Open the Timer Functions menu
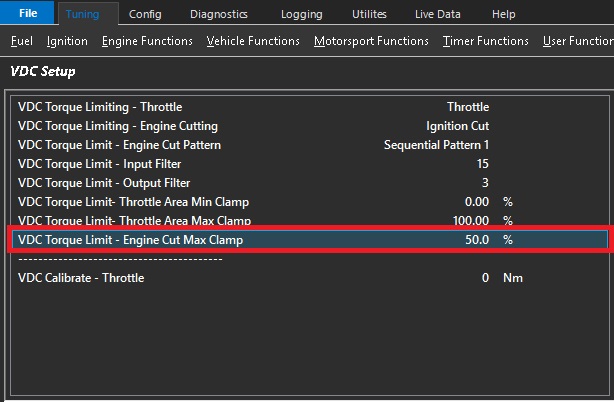Viewport: 614px width, 402px height. (486, 41)
